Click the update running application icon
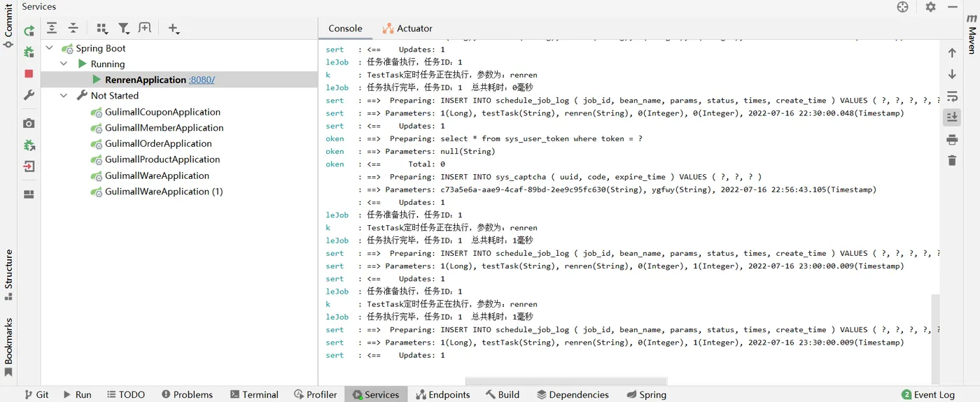The height and width of the screenshot is (402, 980). 29,145
